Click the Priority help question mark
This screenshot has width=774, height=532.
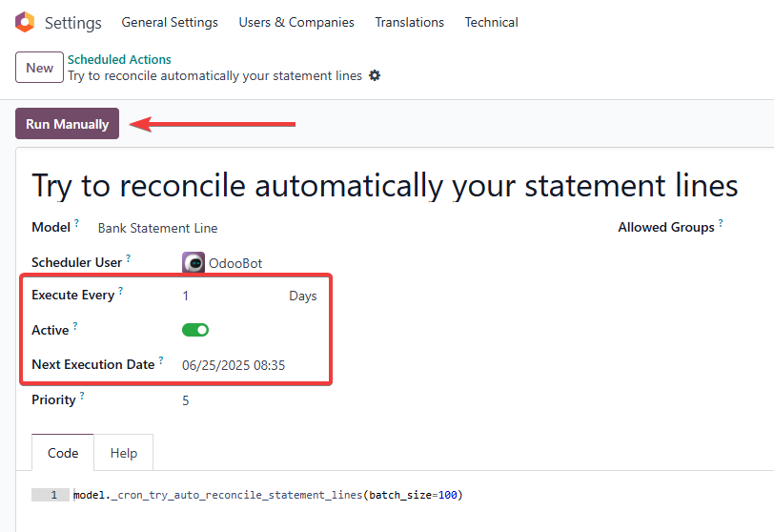(82, 396)
